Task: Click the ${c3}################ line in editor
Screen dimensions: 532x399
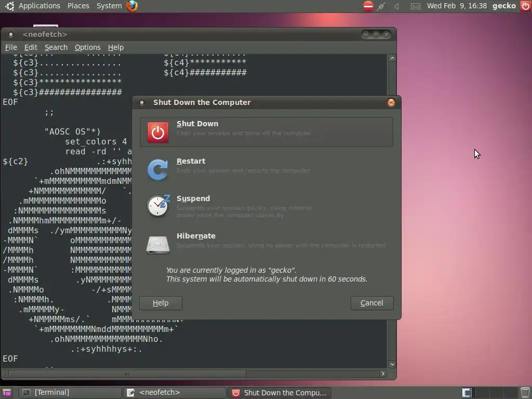Action: (x=68, y=92)
